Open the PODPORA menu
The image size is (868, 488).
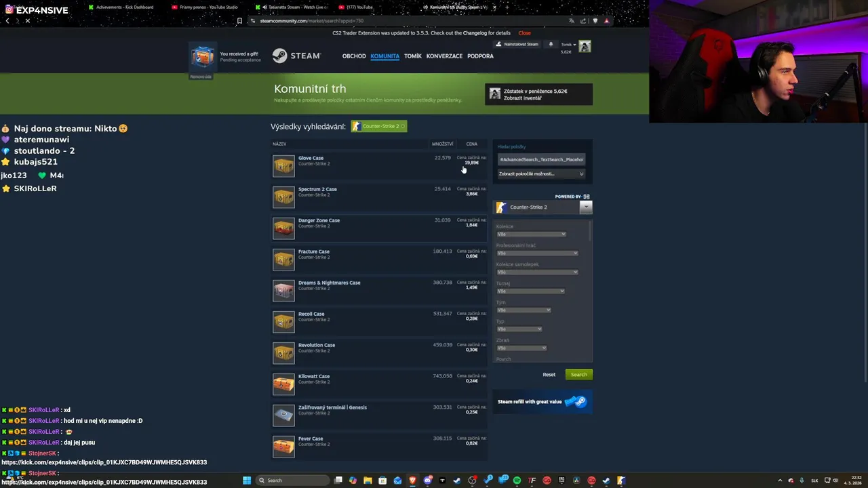point(480,56)
